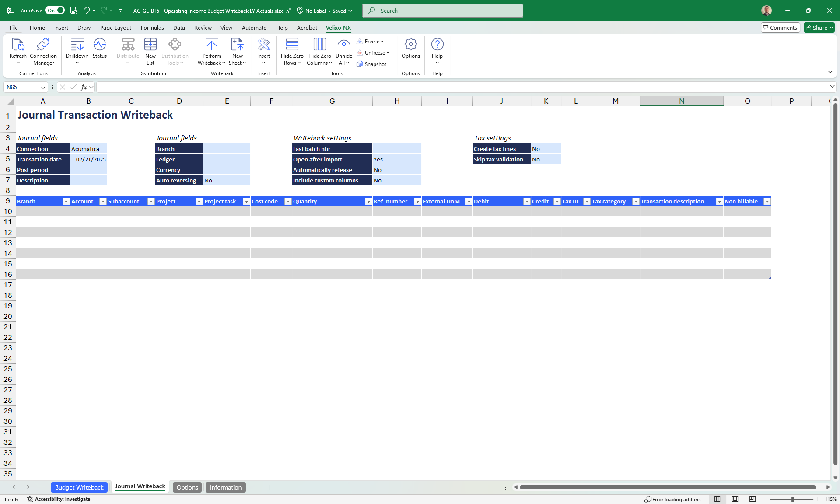Open the Name Box dropdown arrow
Viewport: 840px width, 504px height.
click(43, 87)
